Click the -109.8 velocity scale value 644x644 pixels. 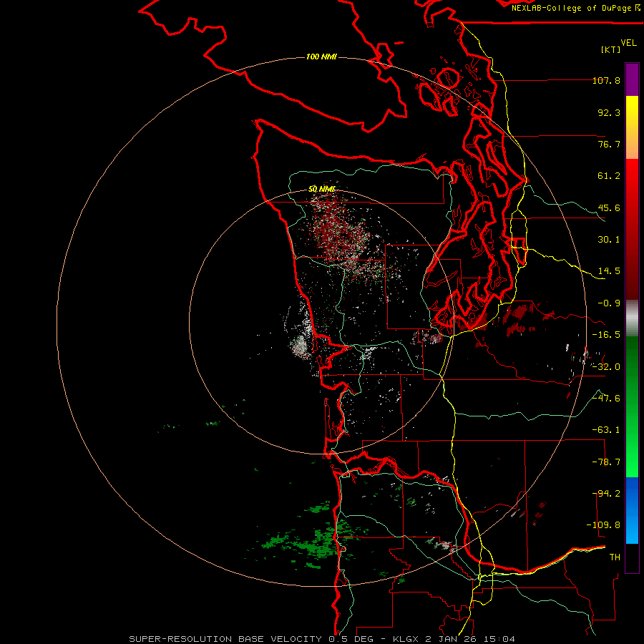click(x=604, y=525)
